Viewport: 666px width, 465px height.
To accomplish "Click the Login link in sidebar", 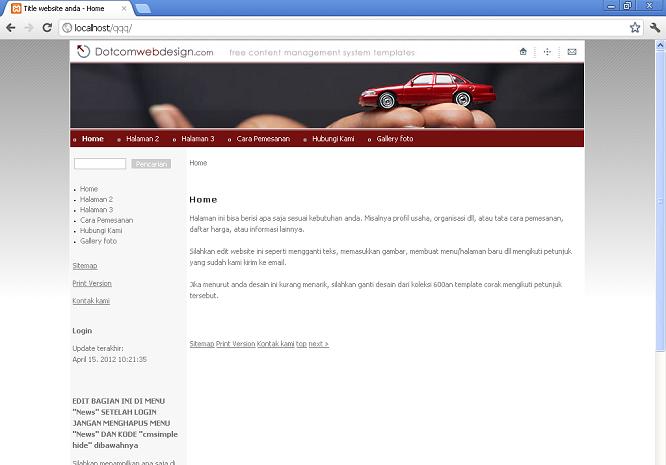I will click(x=82, y=331).
